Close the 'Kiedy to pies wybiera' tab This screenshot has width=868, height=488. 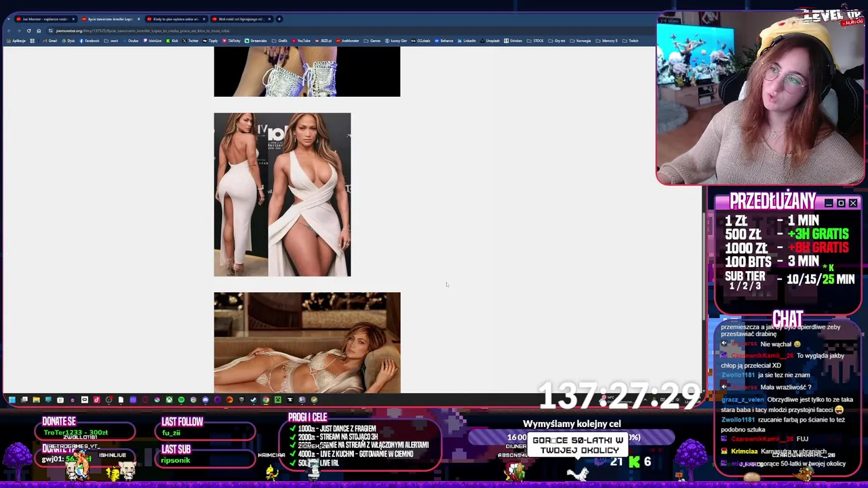click(x=204, y=19)
